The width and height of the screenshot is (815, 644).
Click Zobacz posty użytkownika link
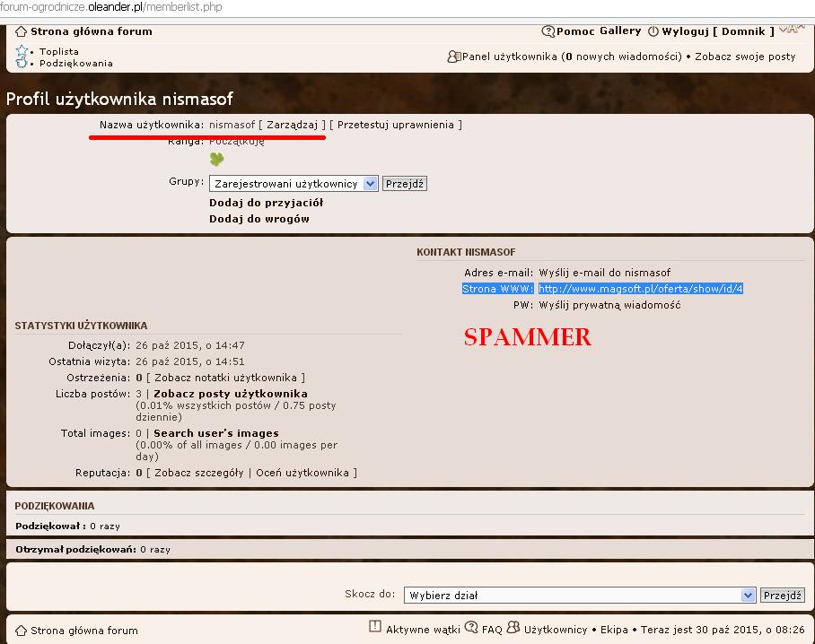(x=231, y=394)
